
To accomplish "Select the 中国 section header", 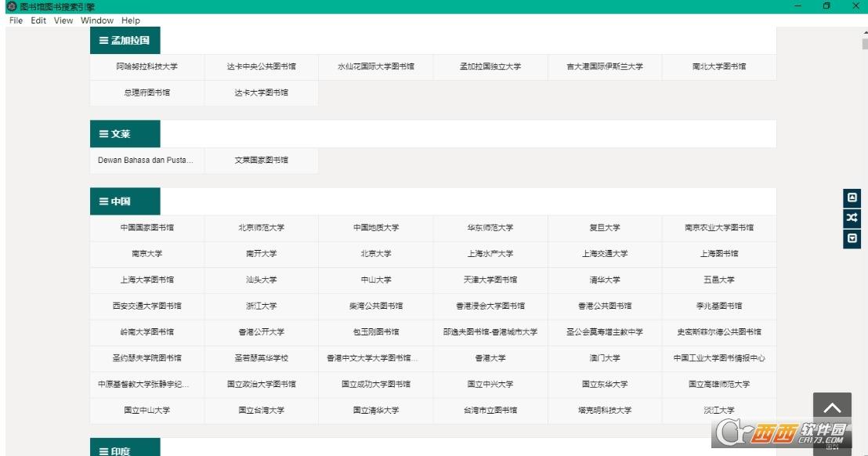I will [125, 201].
